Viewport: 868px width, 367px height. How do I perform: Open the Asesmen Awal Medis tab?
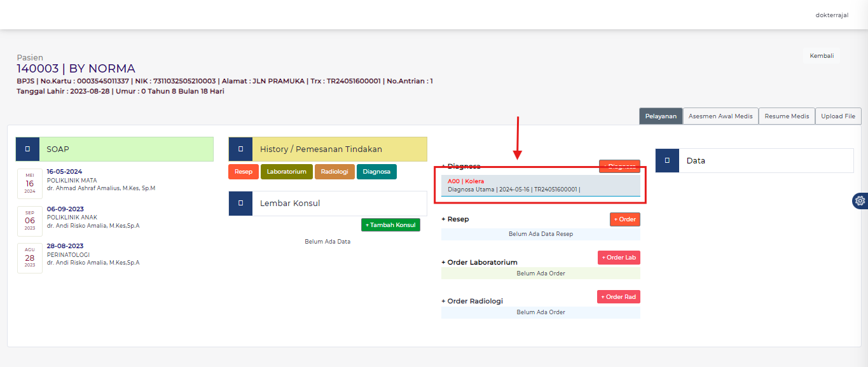[720, 116]
